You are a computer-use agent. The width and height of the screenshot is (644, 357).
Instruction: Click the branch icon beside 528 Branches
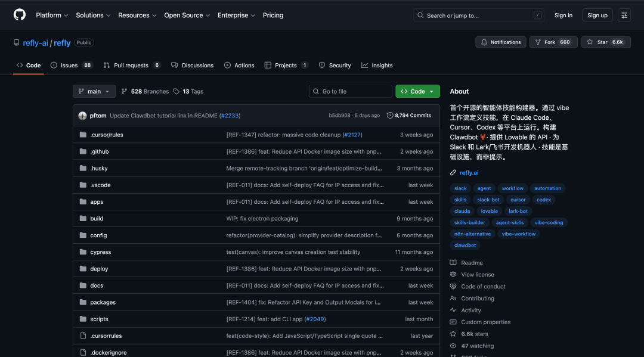(x=125, y=92)
